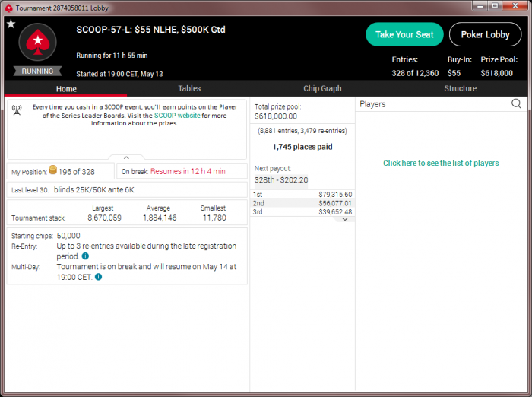The width and height of the screenshot is (532, 397).
Task: Minimize the Tournament Lobby window
Action: tap(480, 6)
